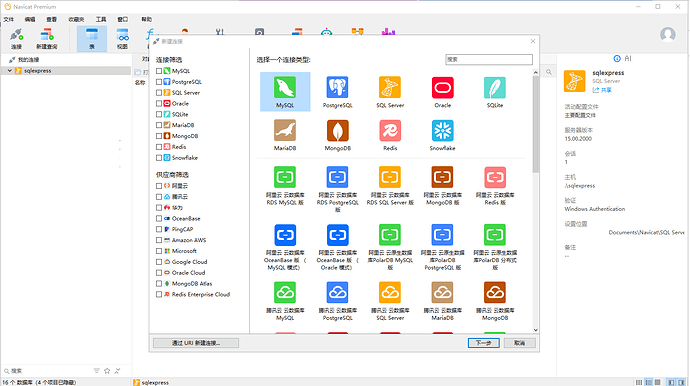Tick the MariaDB filter checkbox
Viewport: 690px width, 386px height.
pos(159,125)
